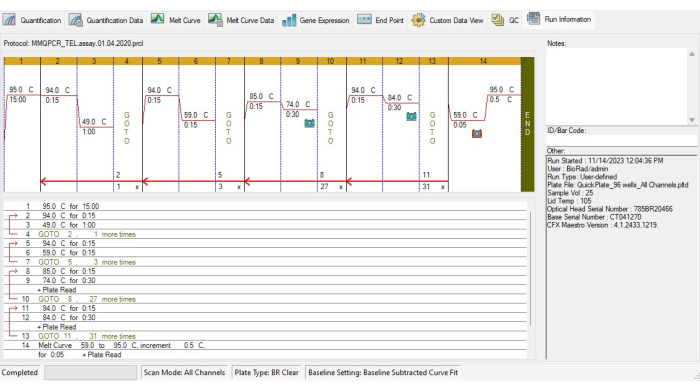Click the plate read camera icon in step 12
The width and height of the screenshot is (700, 391).
coord(411,116)
